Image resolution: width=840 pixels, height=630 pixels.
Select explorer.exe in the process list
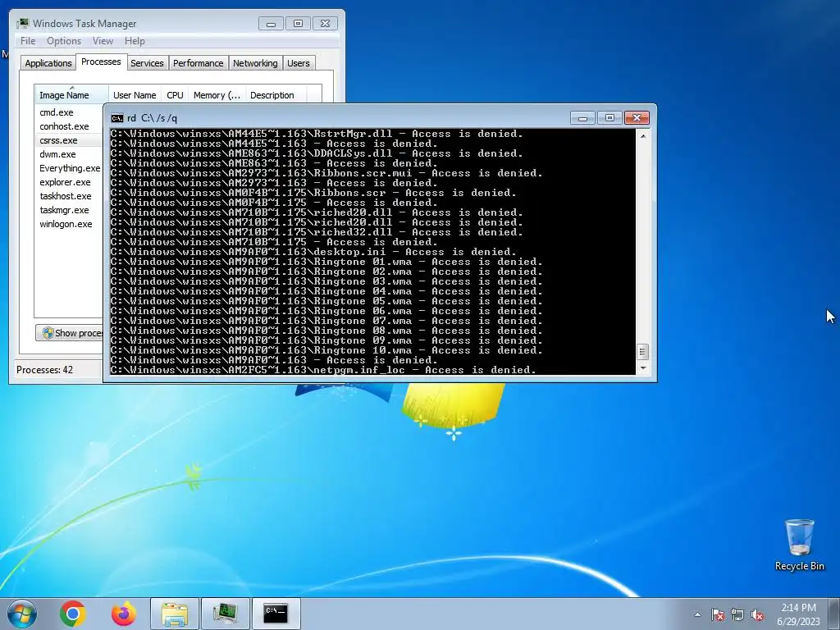tap(65, 182)
